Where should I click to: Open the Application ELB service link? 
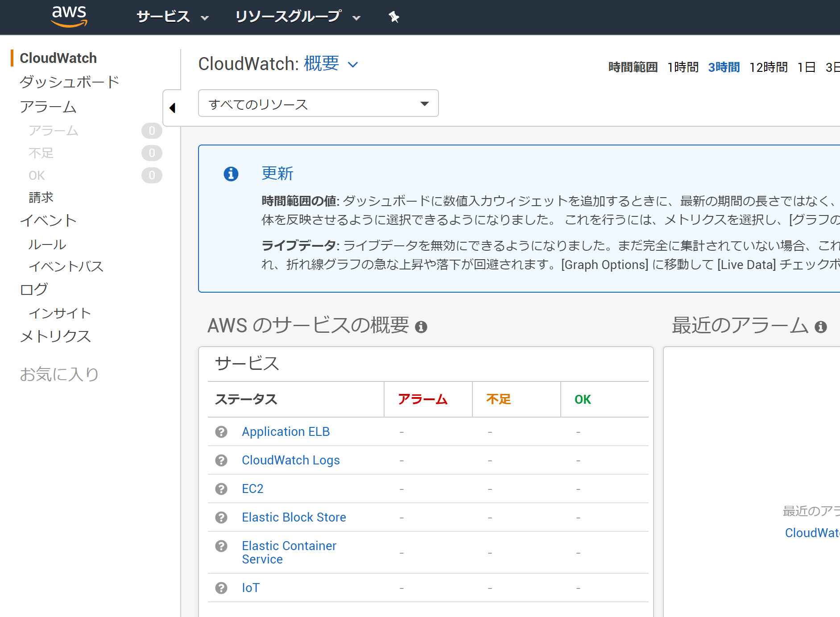[x=286, y=432]
